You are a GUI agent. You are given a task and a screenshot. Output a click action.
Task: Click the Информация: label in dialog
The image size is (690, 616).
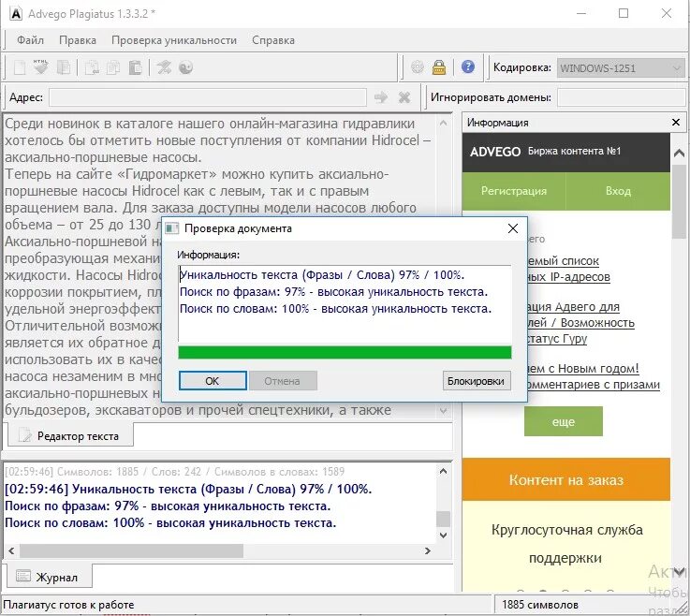(208, 255)
